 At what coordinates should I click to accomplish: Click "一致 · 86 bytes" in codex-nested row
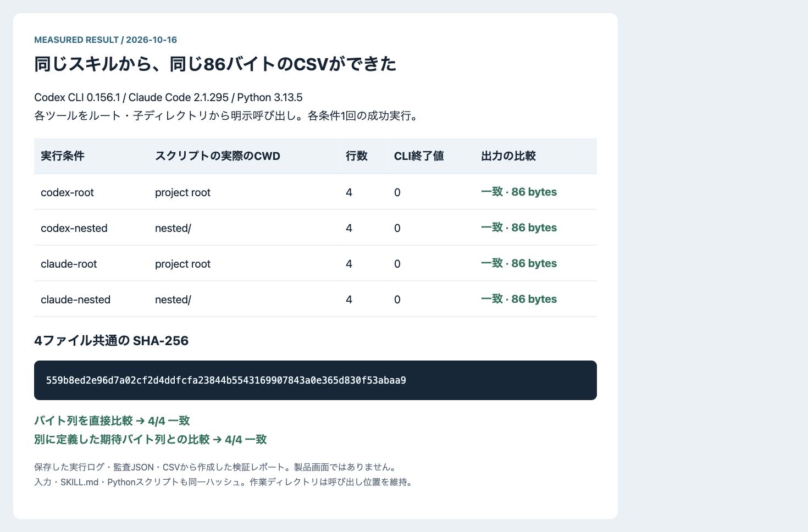519,228
